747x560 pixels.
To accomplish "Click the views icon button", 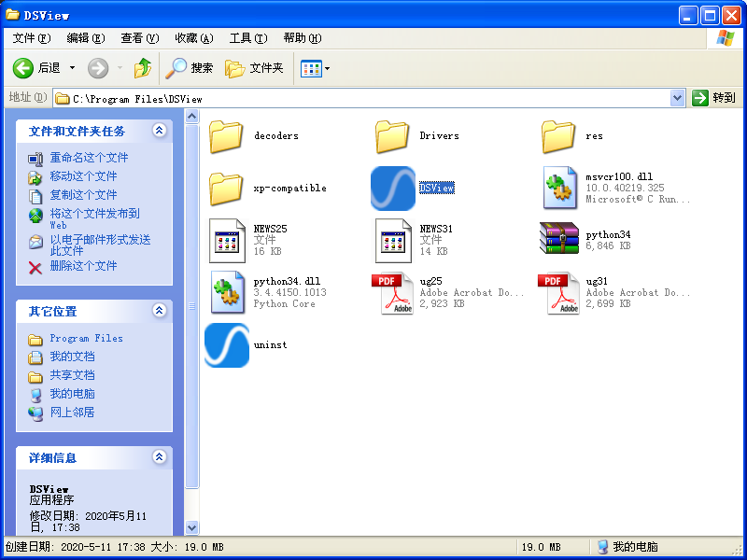I will (312, 68).
